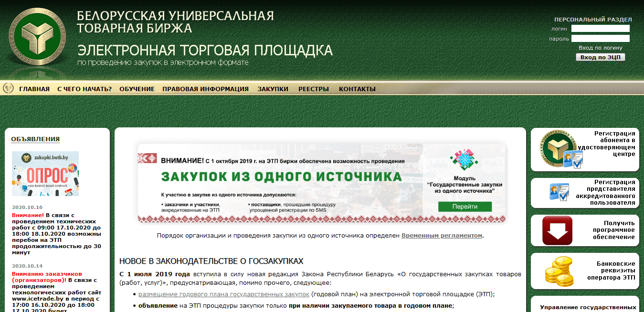
Task: Open the ПРАВОВАЯ ИНФОРМАЦИЯ menu
Action: (x=205, y=89)
